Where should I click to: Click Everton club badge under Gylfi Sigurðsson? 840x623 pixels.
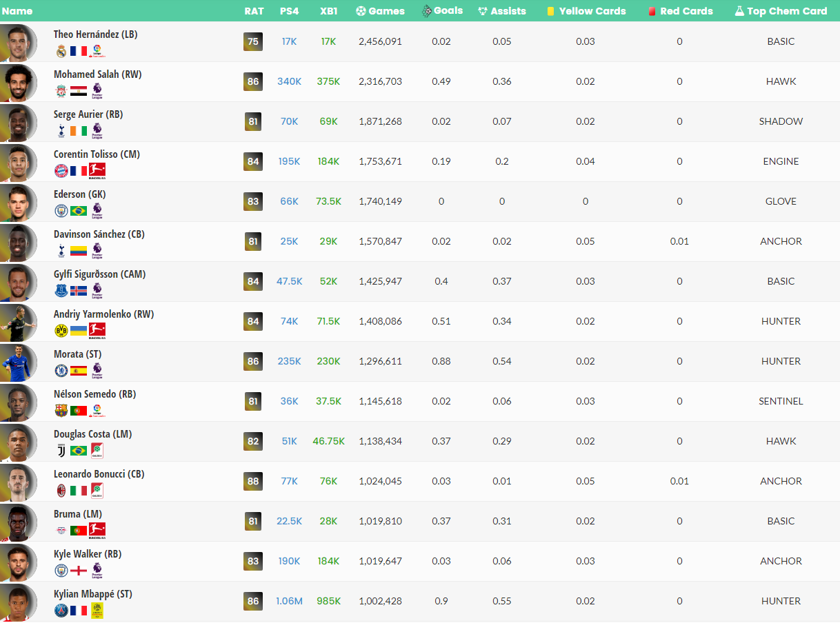[61, 291]
